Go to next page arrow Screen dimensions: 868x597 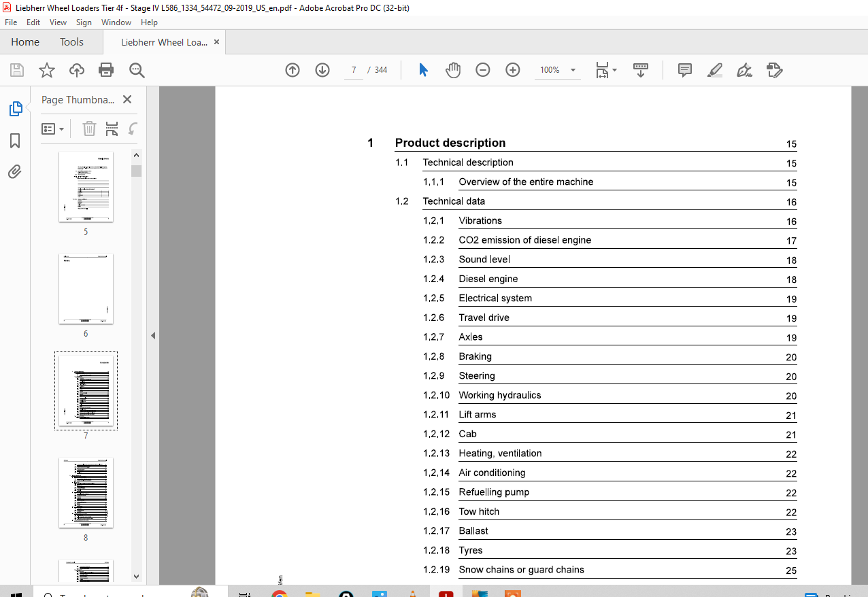tap(322, 70)
